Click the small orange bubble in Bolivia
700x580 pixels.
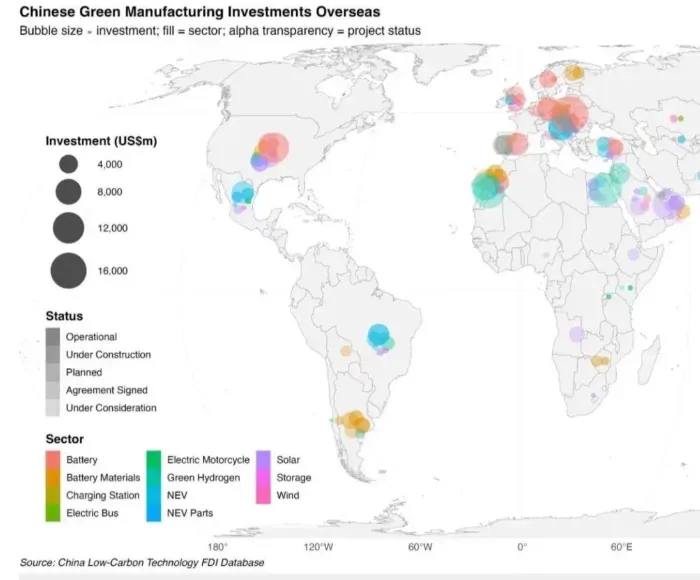[x=346, y=351]
